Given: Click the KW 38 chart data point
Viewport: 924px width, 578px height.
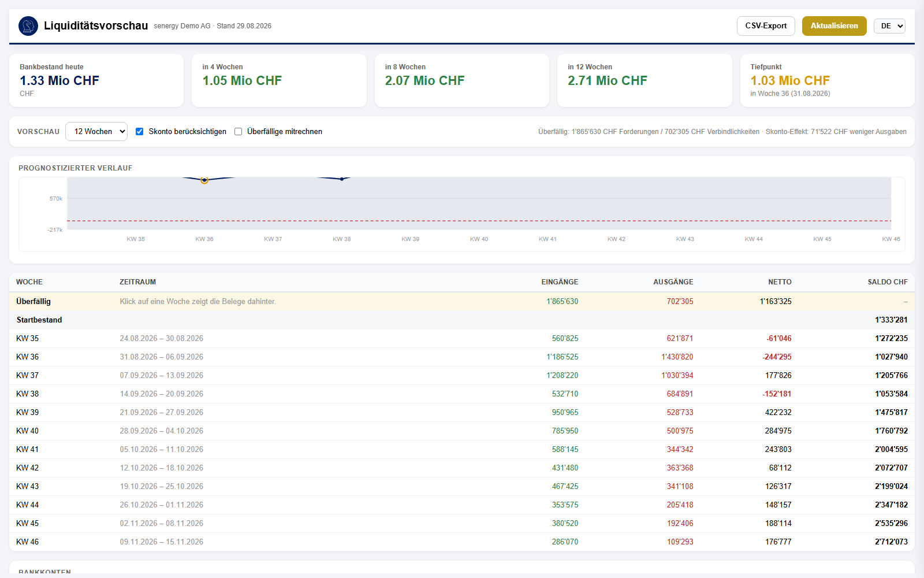Looking at the screenshot, I should 342,179.
